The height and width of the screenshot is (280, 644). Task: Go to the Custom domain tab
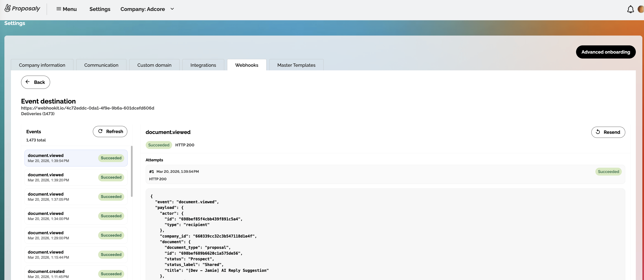click(154, 65)
